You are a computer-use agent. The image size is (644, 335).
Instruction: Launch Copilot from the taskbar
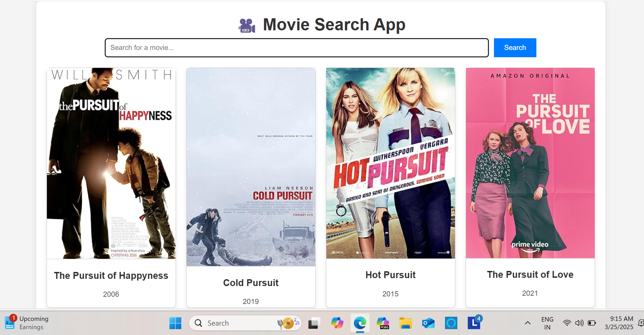coord(337,323)
